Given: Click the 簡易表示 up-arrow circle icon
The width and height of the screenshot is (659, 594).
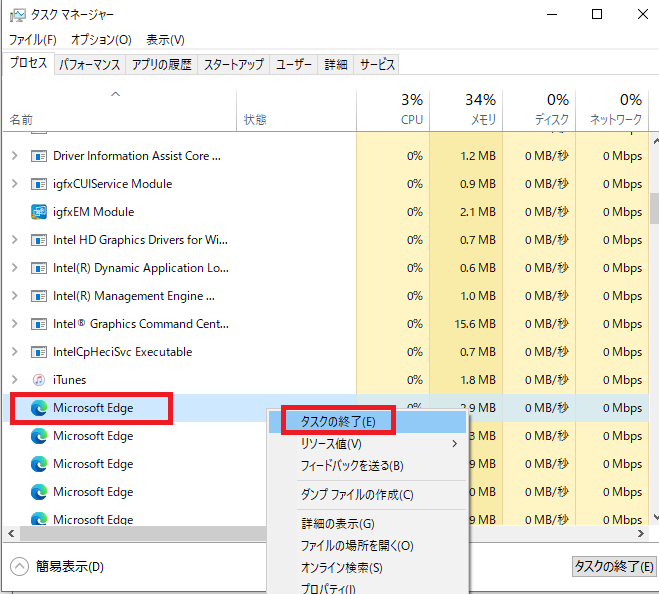Looking at the screenshot, I should pyautogui.click(x=19, y=566).
